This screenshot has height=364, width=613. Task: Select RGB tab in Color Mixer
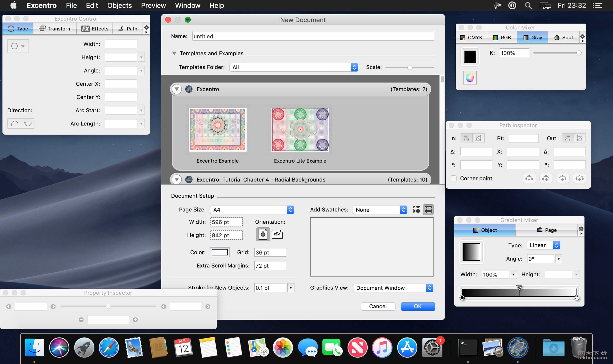coord(502,38)
